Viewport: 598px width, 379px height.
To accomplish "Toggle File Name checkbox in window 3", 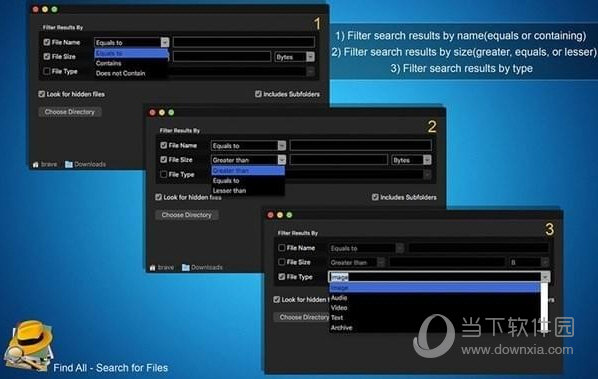I will point(281,248).
